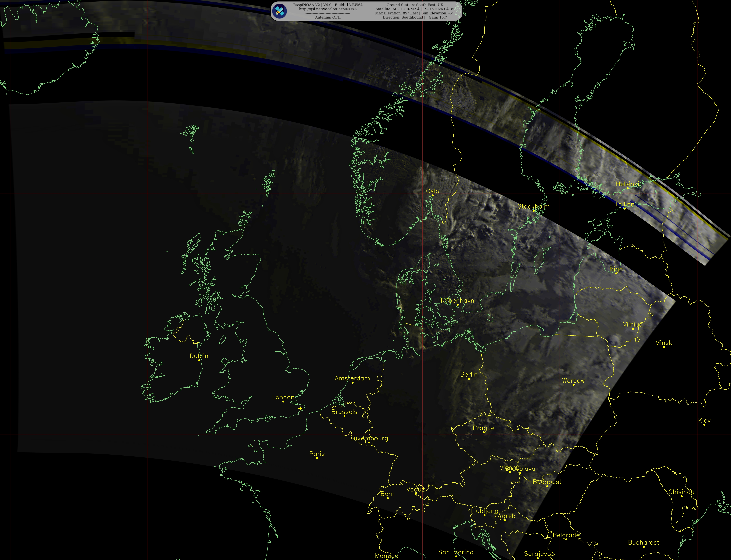731x560 pixels.
Task: Click the Bratislava city label
Action: [x=520, y=469]
